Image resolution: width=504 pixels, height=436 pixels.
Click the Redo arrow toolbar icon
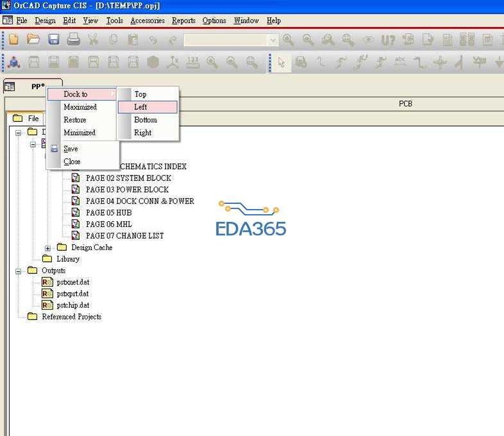pos(173,40)
